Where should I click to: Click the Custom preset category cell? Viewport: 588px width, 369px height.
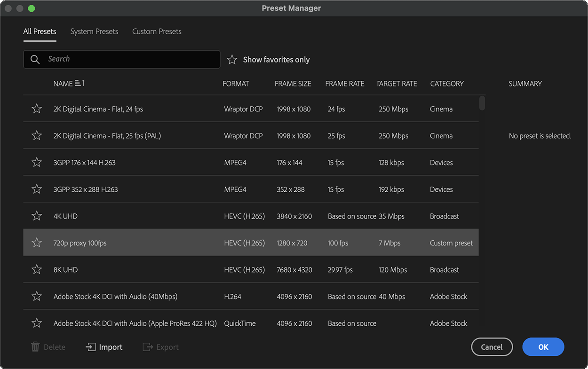[x=452, y=243]
